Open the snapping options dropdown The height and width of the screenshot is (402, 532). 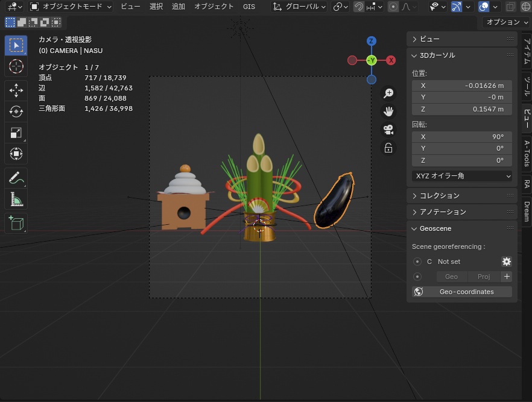click(375, 7)
